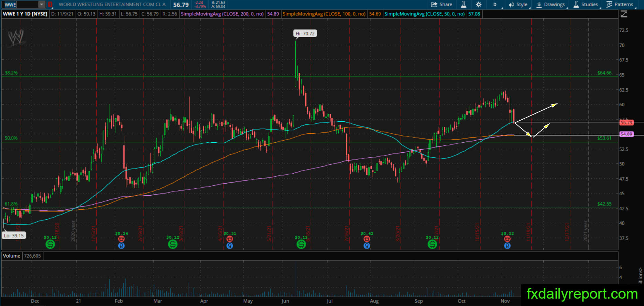This screenshot has height=306, width=644.
Task: Click the 57.08 moving average value
Action: [x=474, y=14]
